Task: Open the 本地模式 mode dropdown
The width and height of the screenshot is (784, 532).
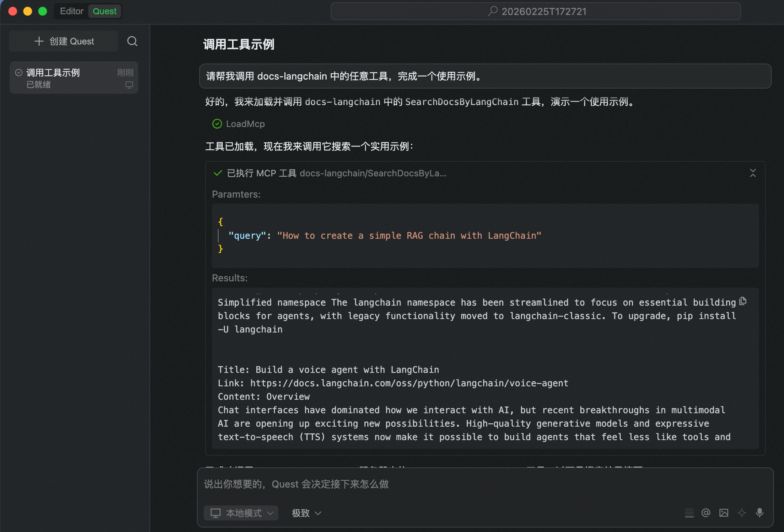Action: [x=241, y=513]
